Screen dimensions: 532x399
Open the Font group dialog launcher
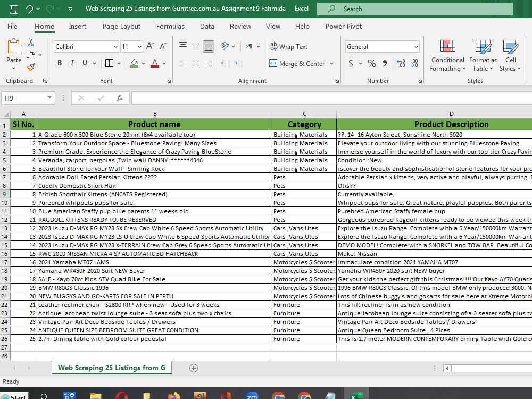(x=169, y=81)
